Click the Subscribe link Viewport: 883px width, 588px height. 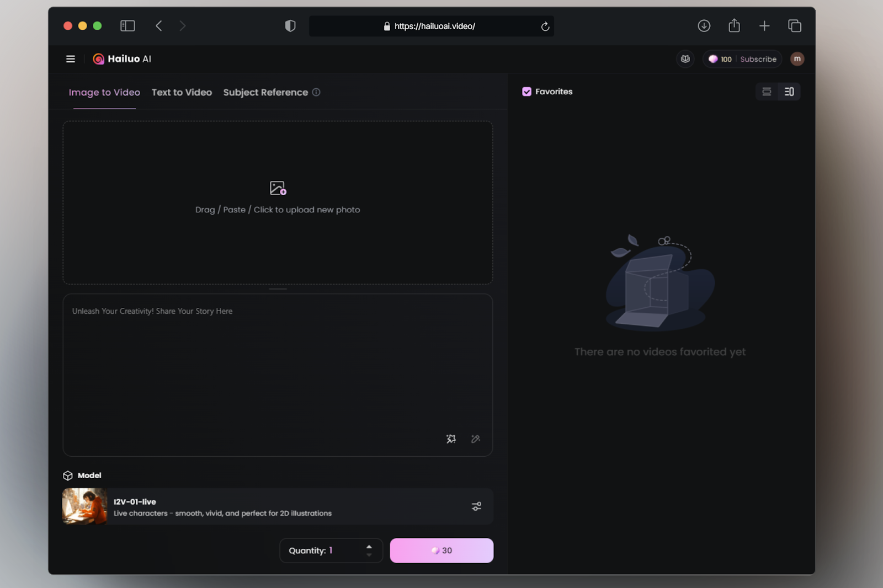click(x=758, y=59)
